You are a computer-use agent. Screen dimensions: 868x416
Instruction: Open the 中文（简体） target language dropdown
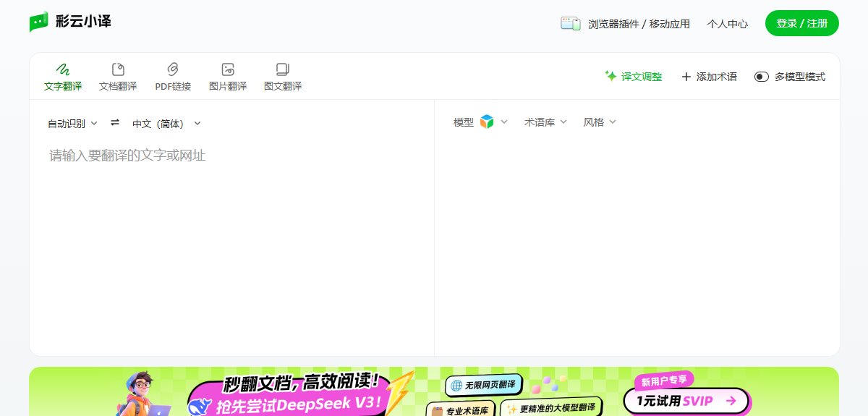click(166, 124)
